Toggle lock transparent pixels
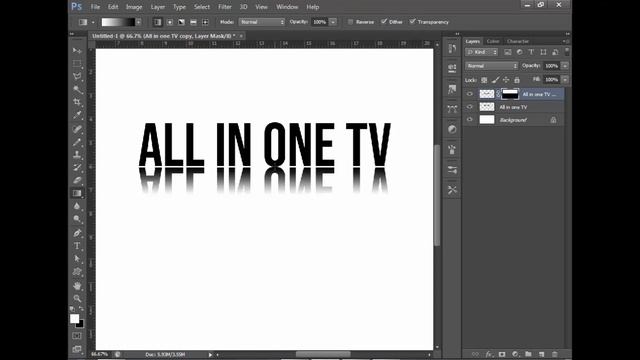Screen dimensions: 640x360 pos(484,80)
